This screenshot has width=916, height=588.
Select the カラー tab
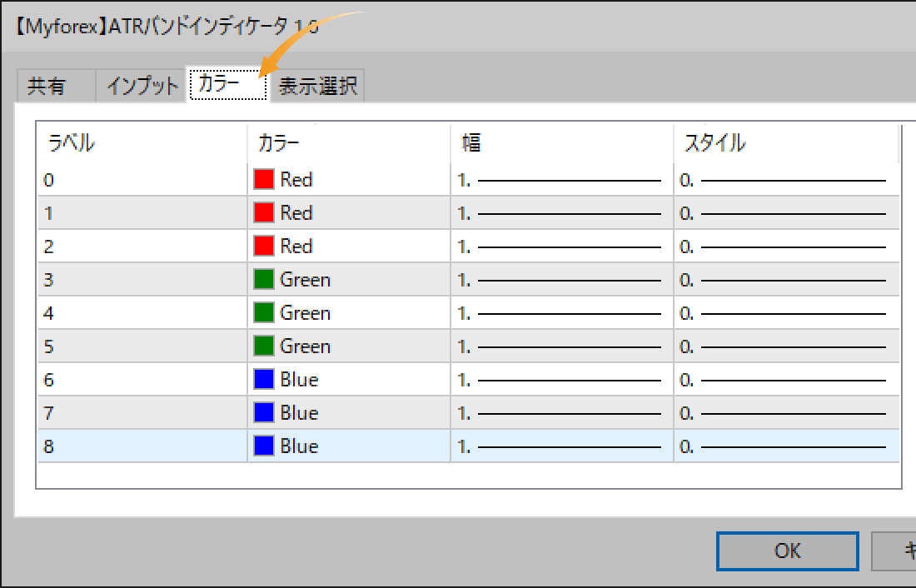tap(227, 85)
